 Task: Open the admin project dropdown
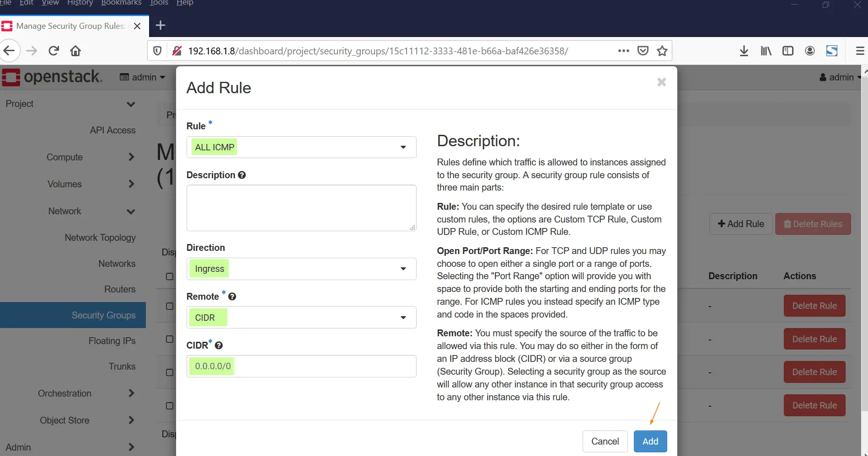point(142,77)
